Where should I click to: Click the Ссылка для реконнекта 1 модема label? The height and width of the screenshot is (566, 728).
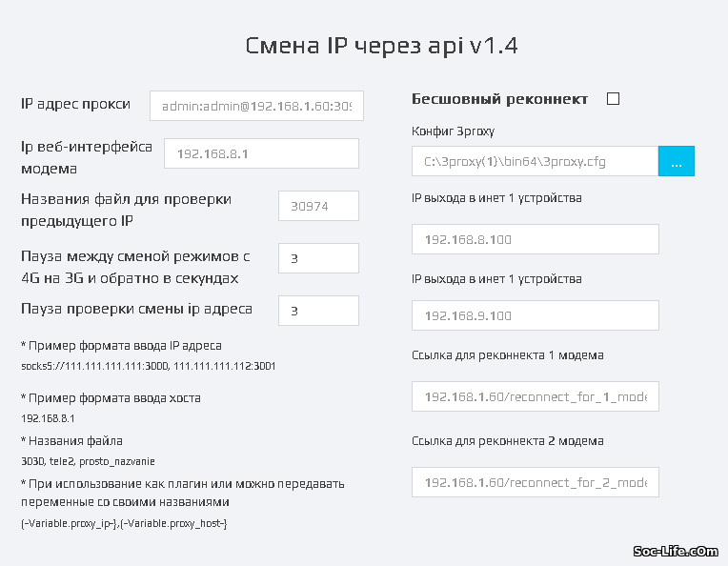point(507,355)
